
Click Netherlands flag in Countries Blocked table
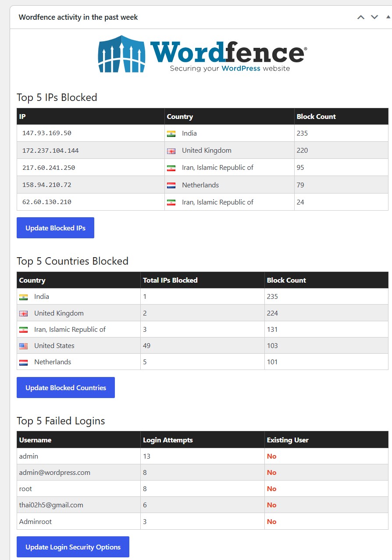click(23, 363)
